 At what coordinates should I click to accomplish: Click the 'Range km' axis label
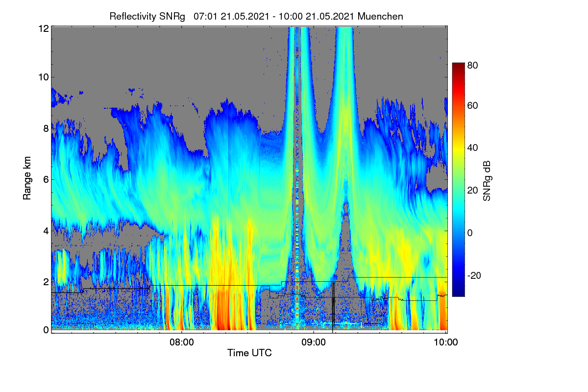click(27, 179)
